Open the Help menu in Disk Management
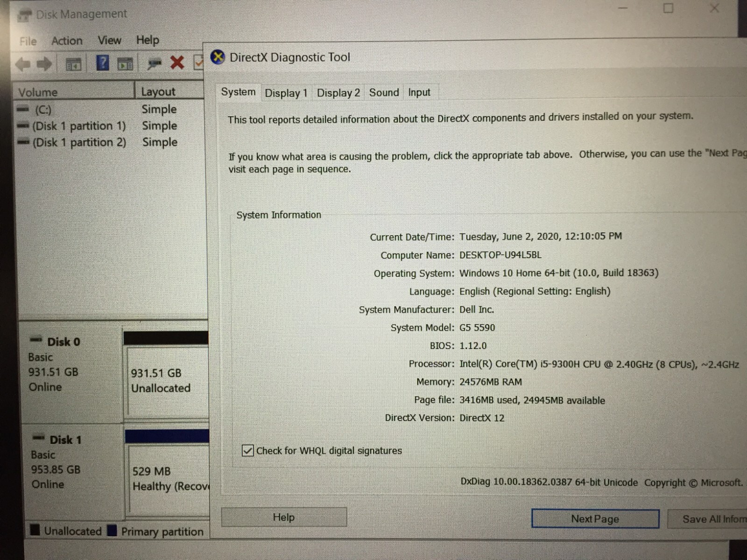Image resolution: width=747 pixels, height=560 pixels. click(x=148, y=40)
